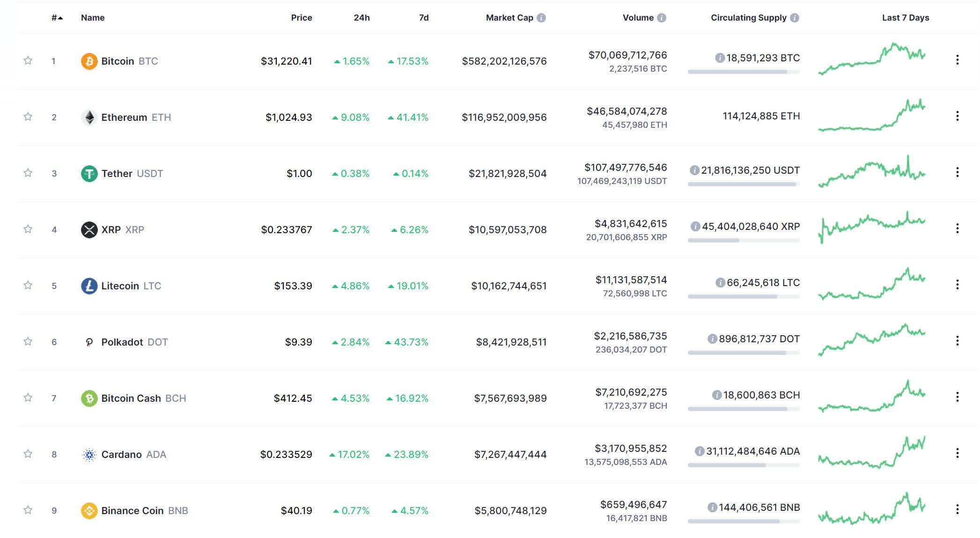
Task: Open the Polkadot coin page link
Action: 134,342
